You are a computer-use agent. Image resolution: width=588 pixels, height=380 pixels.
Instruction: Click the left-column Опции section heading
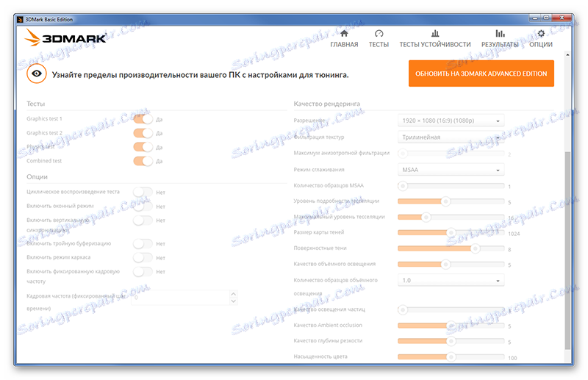(37, 176)
